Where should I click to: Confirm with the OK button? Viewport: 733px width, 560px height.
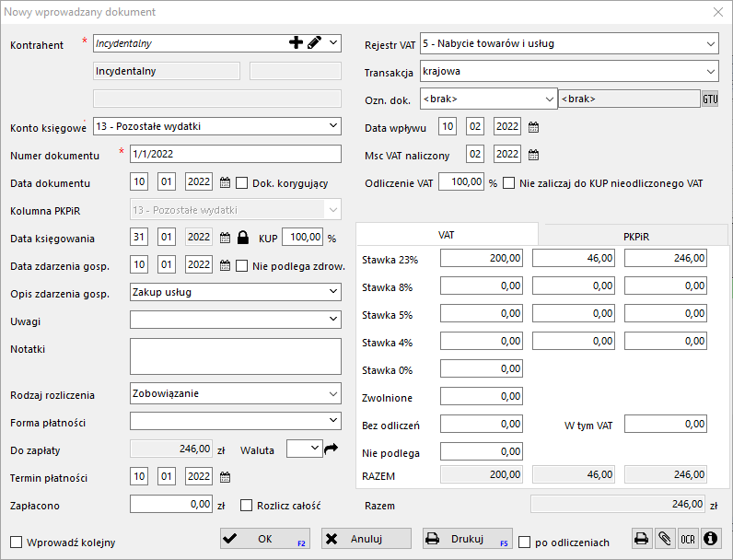[x=265, y=539]
